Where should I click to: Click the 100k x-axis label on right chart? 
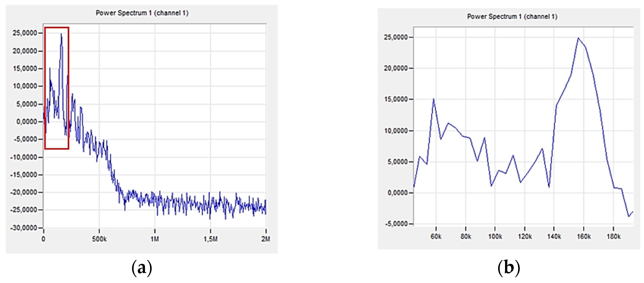495,236
